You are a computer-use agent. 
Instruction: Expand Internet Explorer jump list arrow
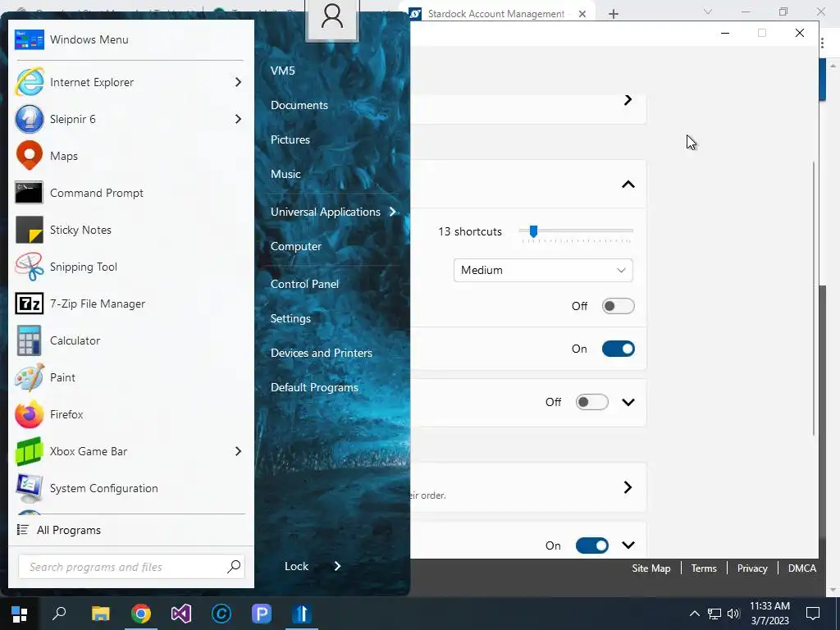pos(238,82)
